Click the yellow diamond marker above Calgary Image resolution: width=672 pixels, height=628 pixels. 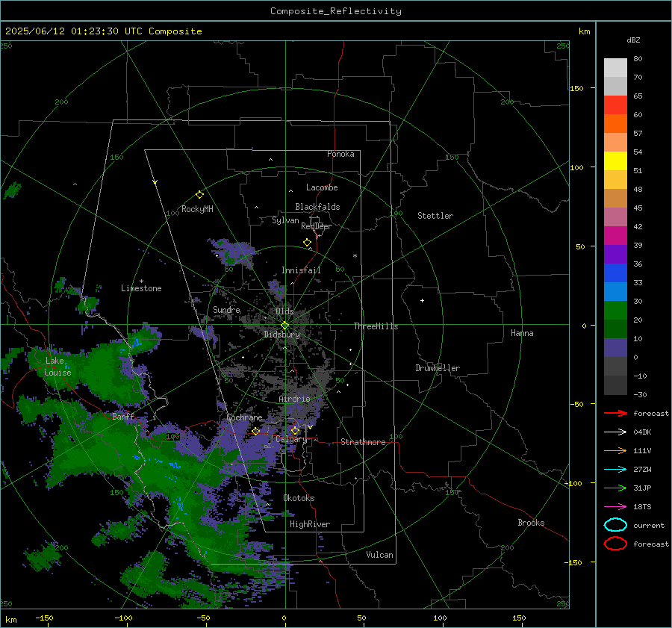295,430
